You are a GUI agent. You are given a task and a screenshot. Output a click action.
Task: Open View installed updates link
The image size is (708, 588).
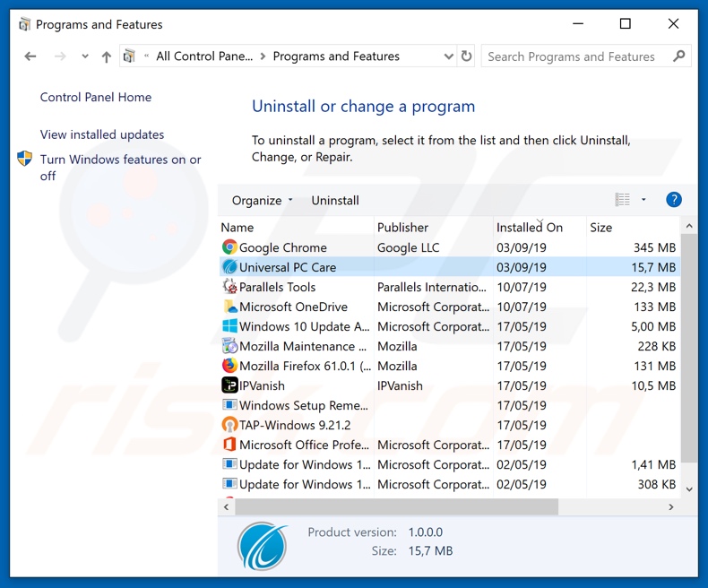coord(102,134)
